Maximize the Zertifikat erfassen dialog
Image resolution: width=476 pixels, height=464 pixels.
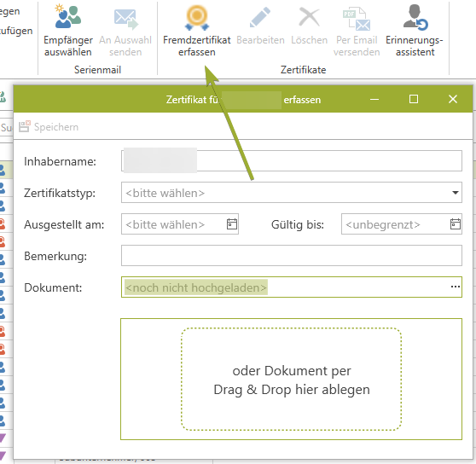[414, 99]
